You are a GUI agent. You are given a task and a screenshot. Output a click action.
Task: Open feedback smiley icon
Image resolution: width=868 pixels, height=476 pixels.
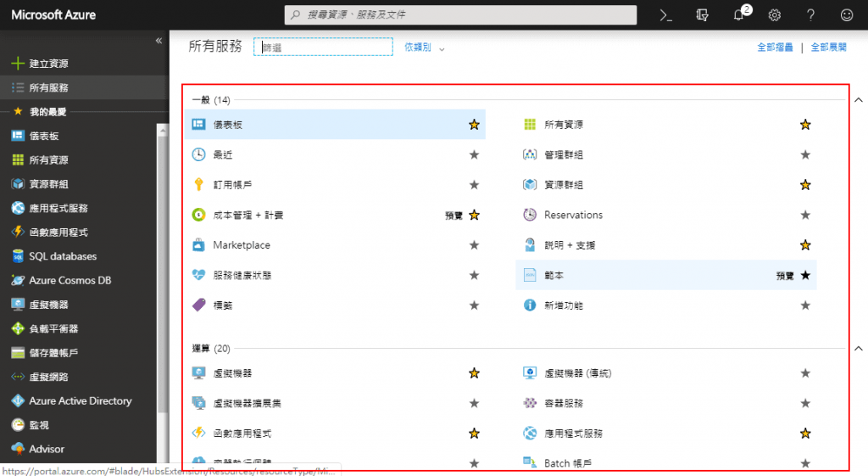[x=847, y=15]
